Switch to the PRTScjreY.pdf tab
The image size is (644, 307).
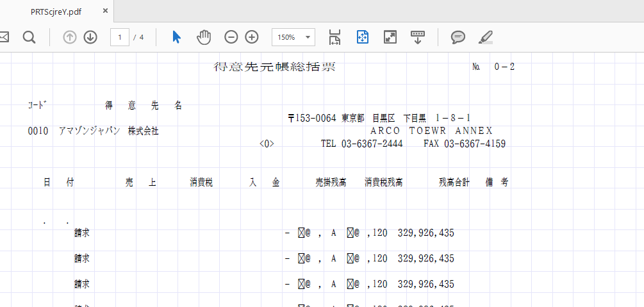[55, 12]
